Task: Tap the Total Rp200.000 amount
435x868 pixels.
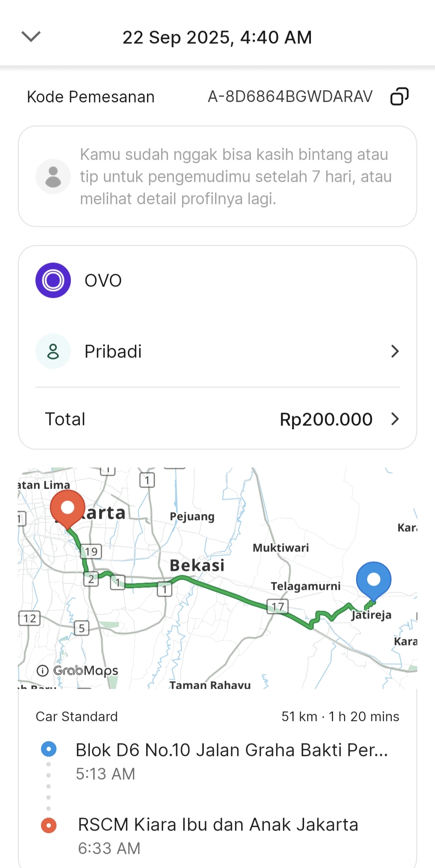Action: (325, 420)
